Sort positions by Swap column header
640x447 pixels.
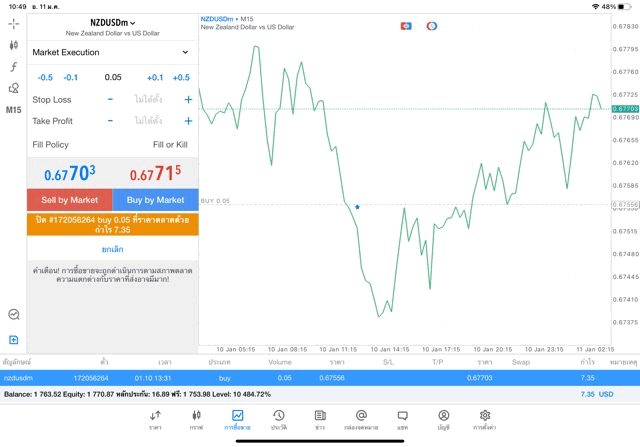(x=521, y=362)
